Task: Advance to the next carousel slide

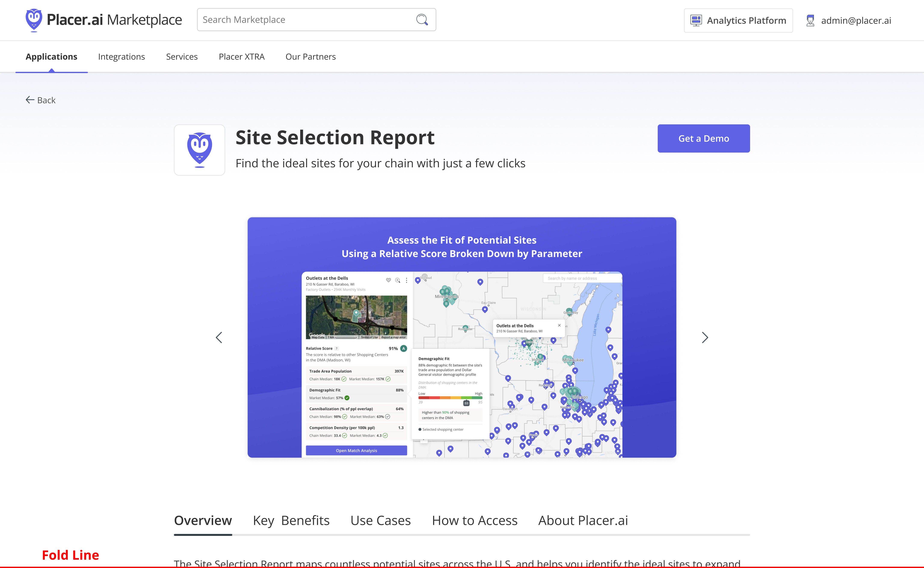Action: tap(705, 337)
